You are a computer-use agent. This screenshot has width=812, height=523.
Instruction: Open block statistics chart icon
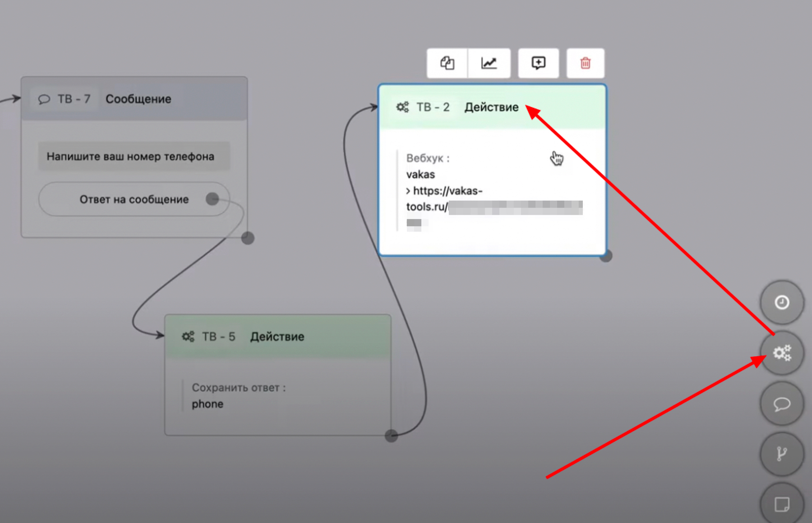click(489, 63)
